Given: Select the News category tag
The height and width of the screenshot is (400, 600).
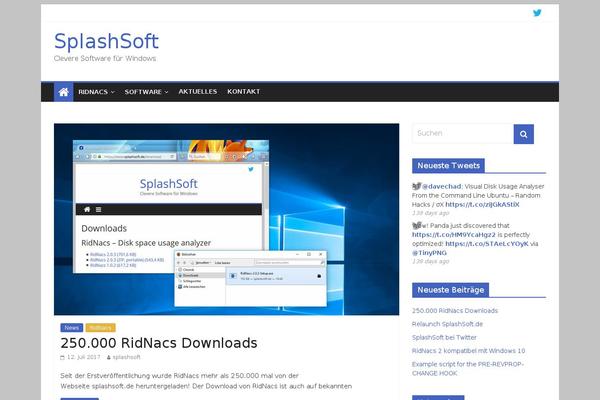Looking at the screenshot, I should tap(72, 328).
